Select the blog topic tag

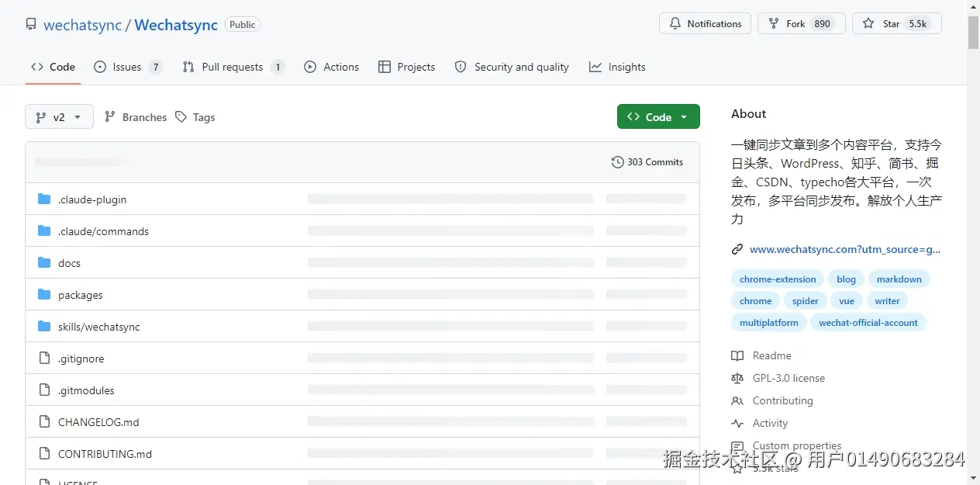click(x=847, y=279)
